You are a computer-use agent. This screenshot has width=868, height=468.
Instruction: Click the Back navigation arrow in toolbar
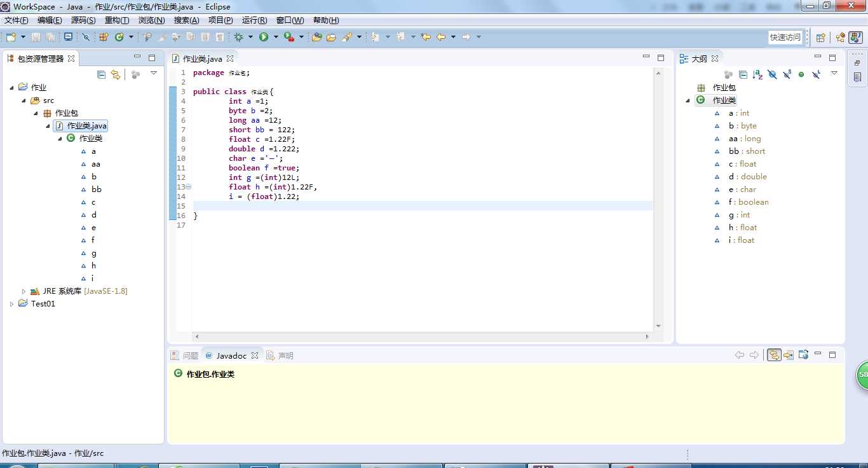coord(441,37)
